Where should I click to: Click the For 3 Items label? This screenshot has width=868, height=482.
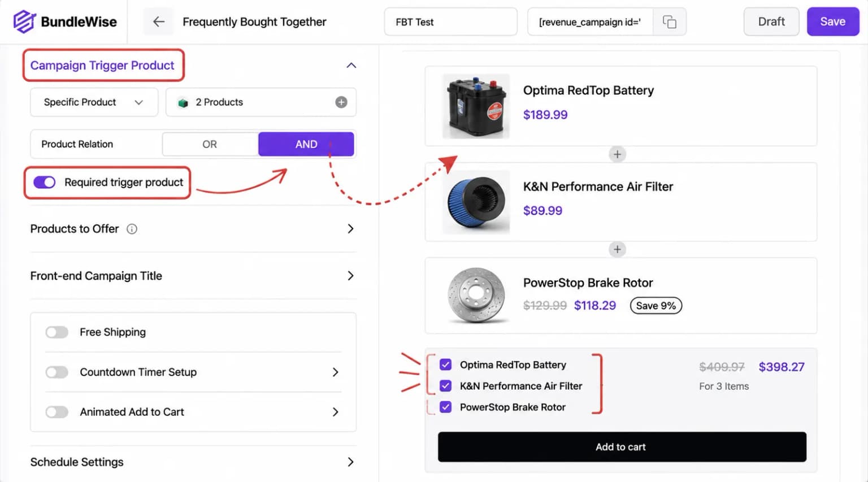724,387
